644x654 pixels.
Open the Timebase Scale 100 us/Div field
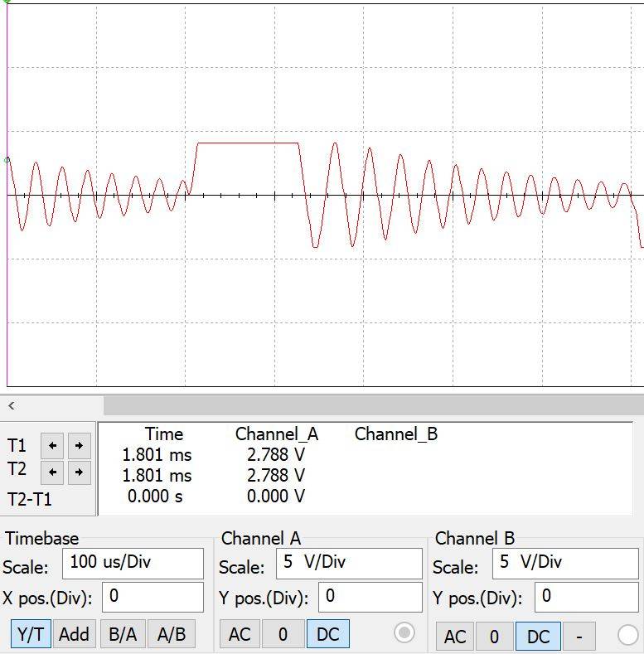[133, 563]
